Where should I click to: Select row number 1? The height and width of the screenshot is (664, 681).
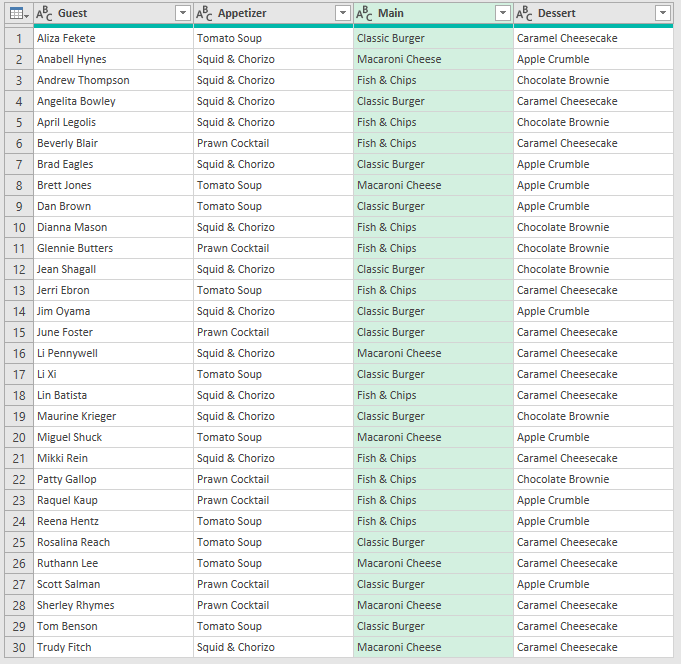pos(18,38)
